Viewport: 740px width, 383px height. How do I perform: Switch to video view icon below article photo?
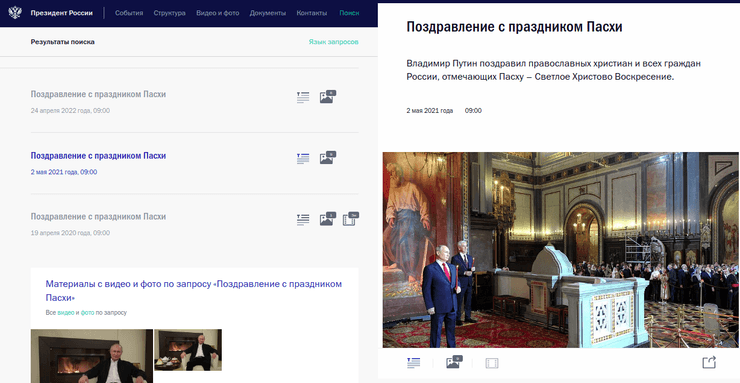coord(492,363)
